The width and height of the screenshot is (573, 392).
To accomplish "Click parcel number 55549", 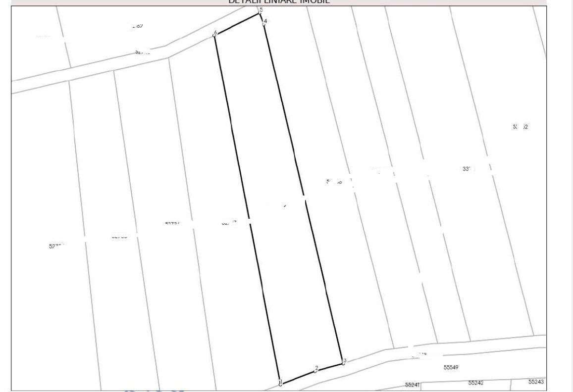I will pos(451,367).
